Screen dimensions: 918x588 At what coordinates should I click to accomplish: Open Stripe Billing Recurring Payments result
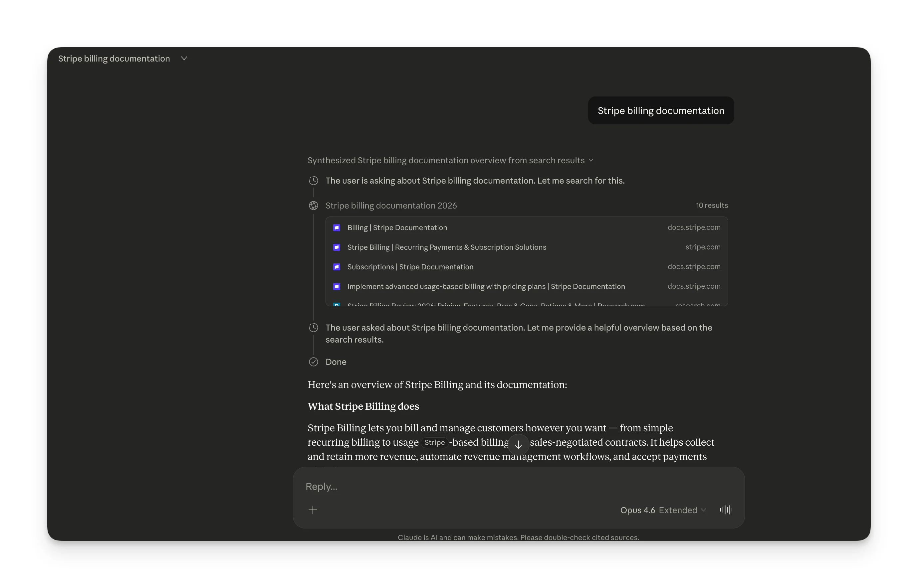pos(446,247)
